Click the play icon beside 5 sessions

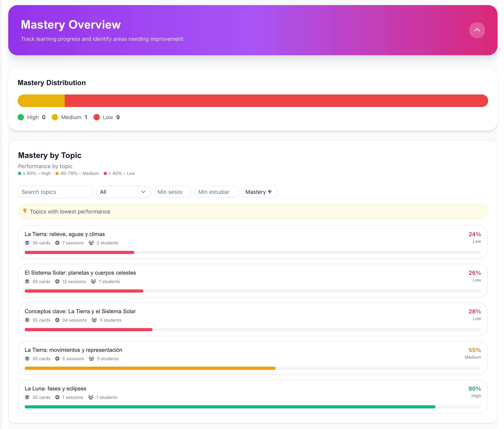click(57, 358)
